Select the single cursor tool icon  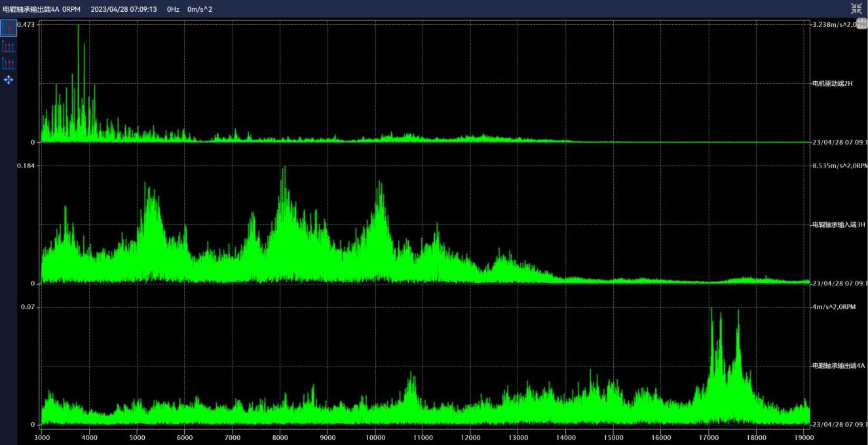(x=9, y=28)
